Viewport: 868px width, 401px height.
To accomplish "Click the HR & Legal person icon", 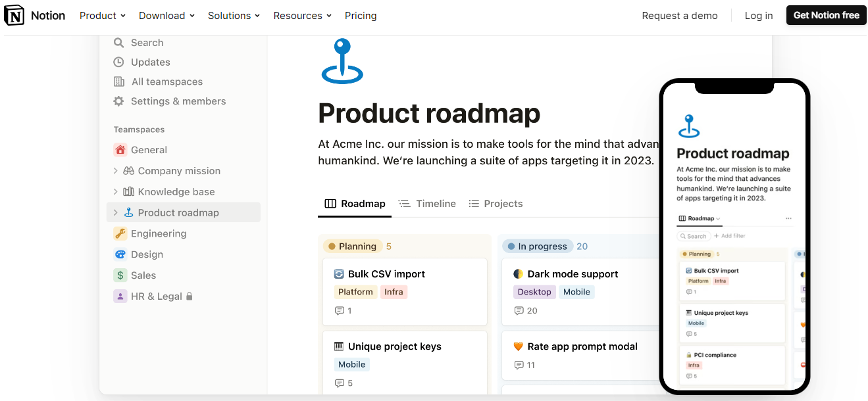I will point(120,296).
